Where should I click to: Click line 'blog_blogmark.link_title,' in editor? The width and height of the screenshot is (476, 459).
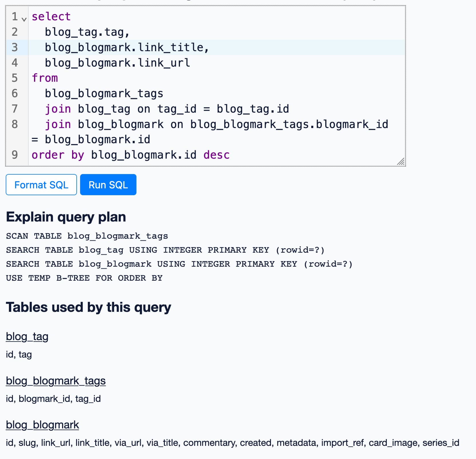pos(127,47)
